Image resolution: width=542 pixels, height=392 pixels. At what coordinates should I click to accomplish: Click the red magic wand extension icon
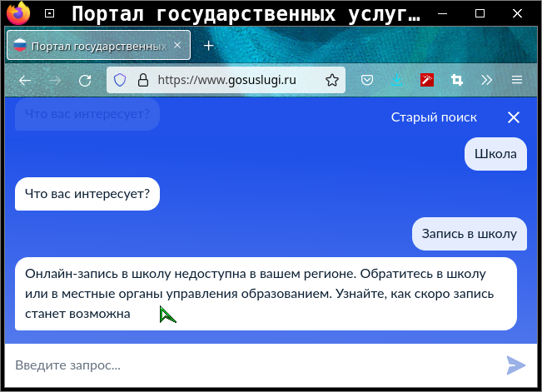pyautogui.click(x=427, y=80)
